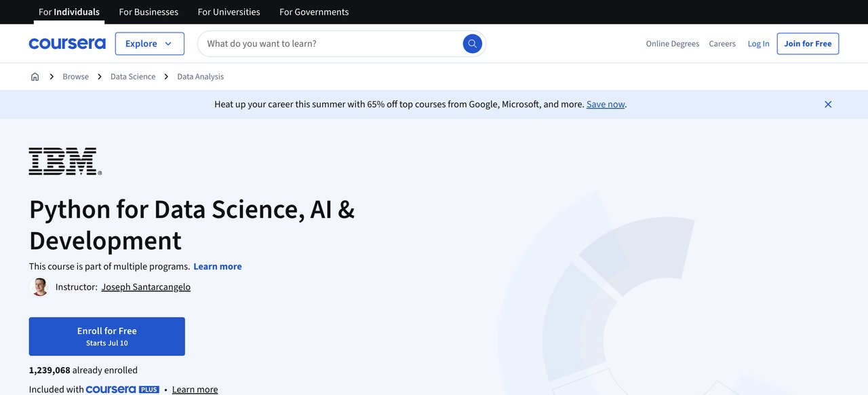Open instructor Joseph Santarcangelo's avatar photo

click(x=40, y=287)
